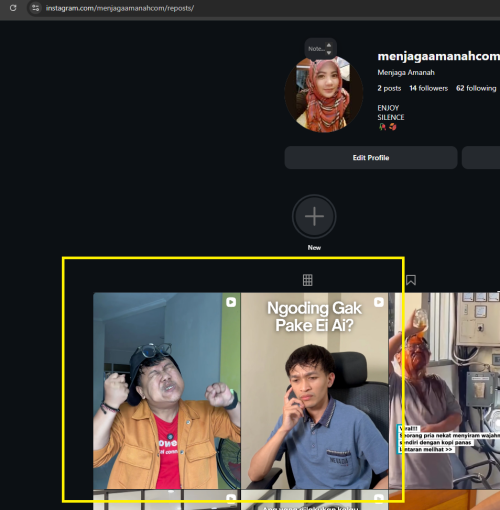Click the Edit Profile button
This screenshot has width=500, height=510.
(x=371, y=158)
